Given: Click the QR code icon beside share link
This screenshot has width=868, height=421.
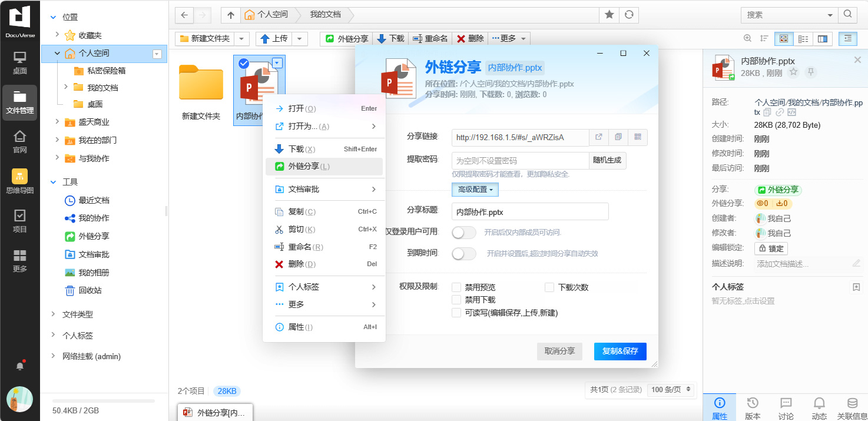Looking at the screenshot, I should click(x=638, y=137).
